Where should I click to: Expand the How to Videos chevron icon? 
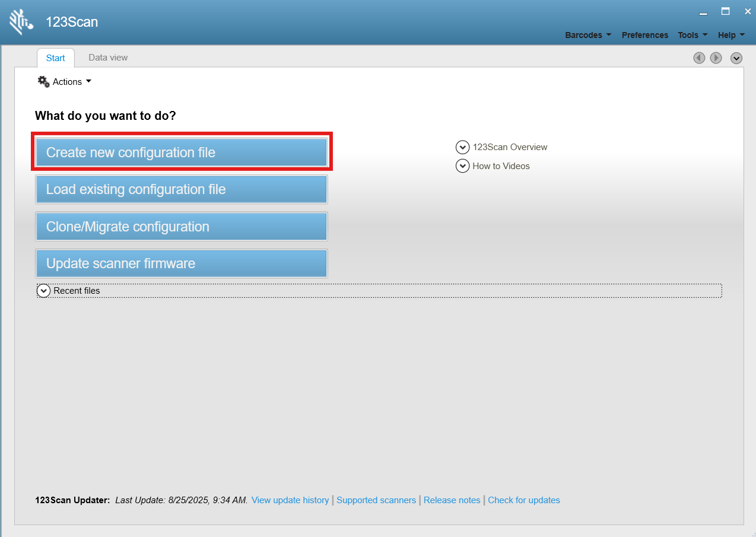pyautogui.click(x=463, y=166)
